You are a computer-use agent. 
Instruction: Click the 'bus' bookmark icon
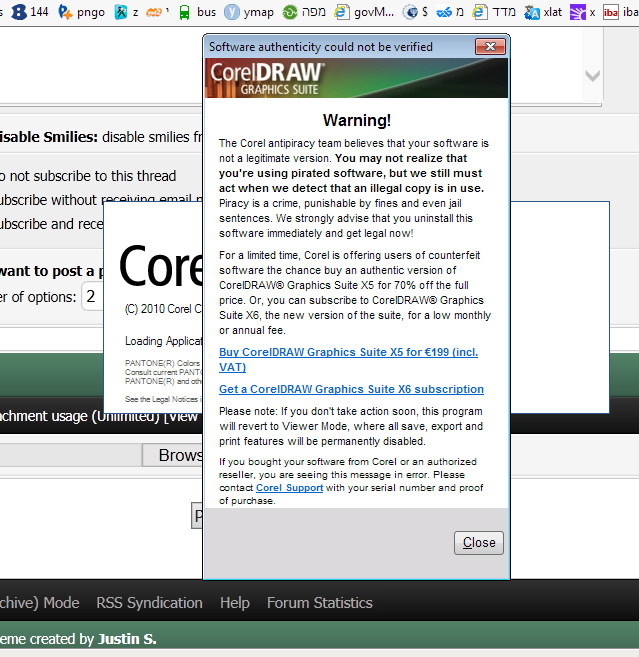(184, 12)
